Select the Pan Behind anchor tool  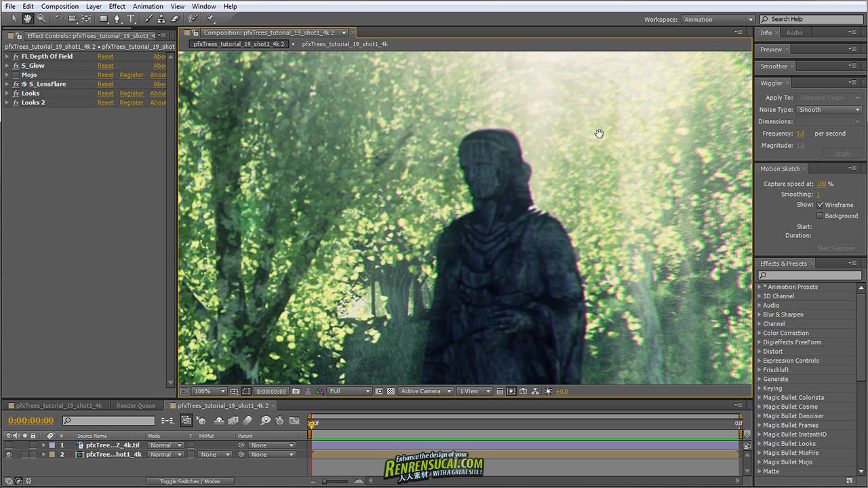pyautogui.click(x=86, y=19)
